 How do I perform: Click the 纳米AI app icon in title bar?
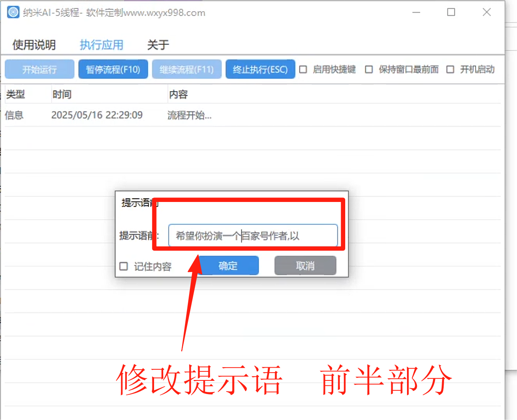tap(13, 12)
